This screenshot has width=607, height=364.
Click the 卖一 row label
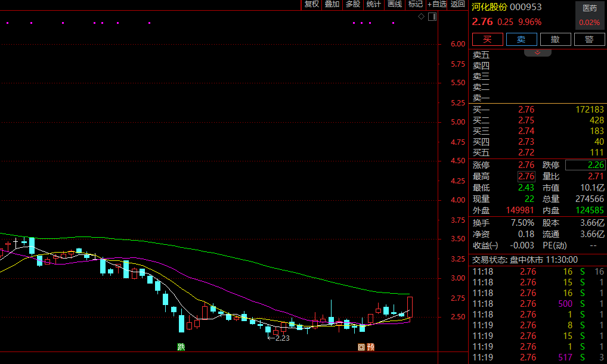[481, 98]
